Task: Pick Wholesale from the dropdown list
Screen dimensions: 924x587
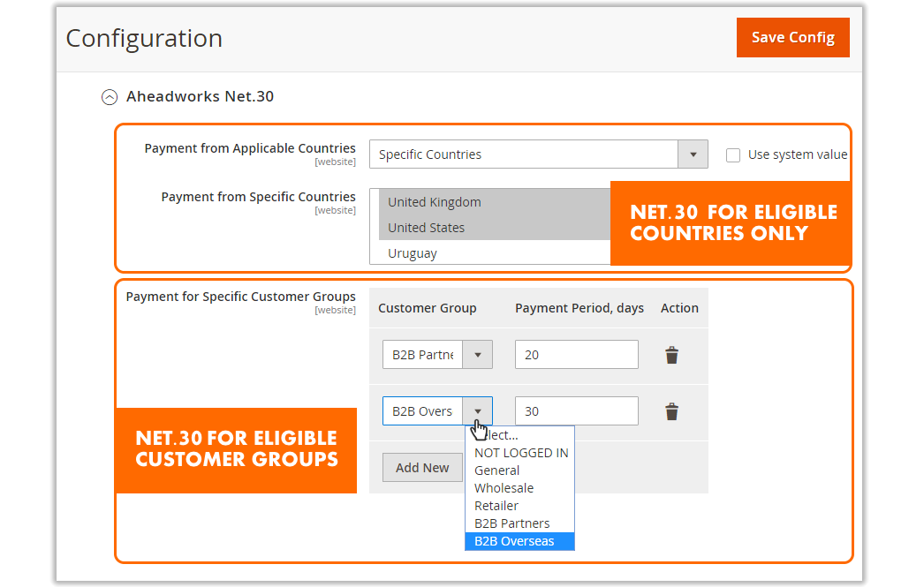Action: [519, 488]
